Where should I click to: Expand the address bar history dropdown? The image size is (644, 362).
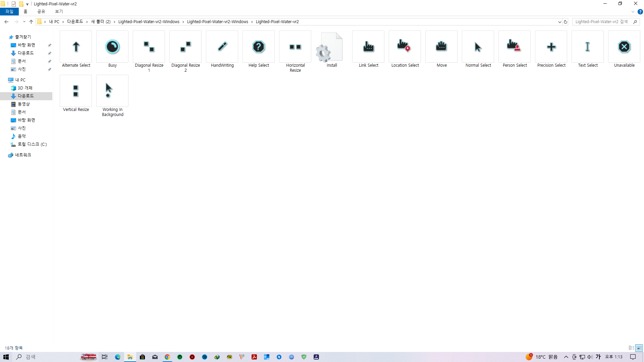coord(559,22)
